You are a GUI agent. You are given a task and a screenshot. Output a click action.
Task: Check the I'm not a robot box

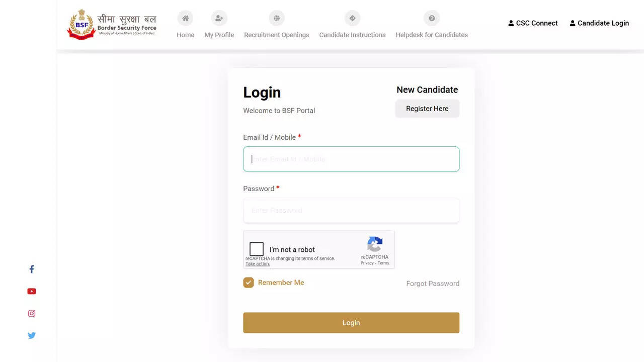coord(257,249)
